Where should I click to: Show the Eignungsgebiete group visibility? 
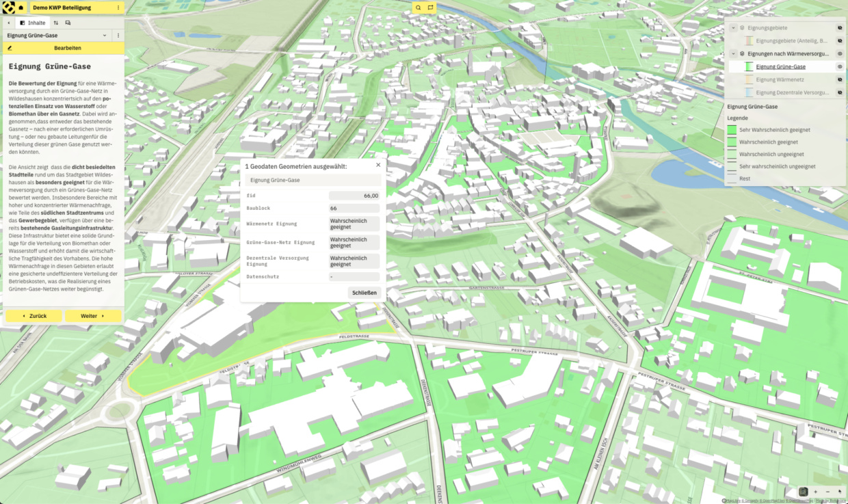pos(840,28)
